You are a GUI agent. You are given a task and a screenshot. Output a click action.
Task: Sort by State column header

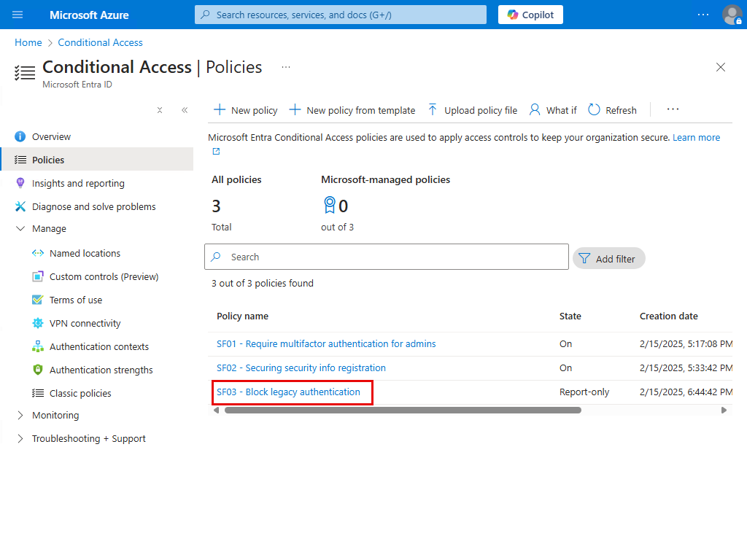[570, 316]
